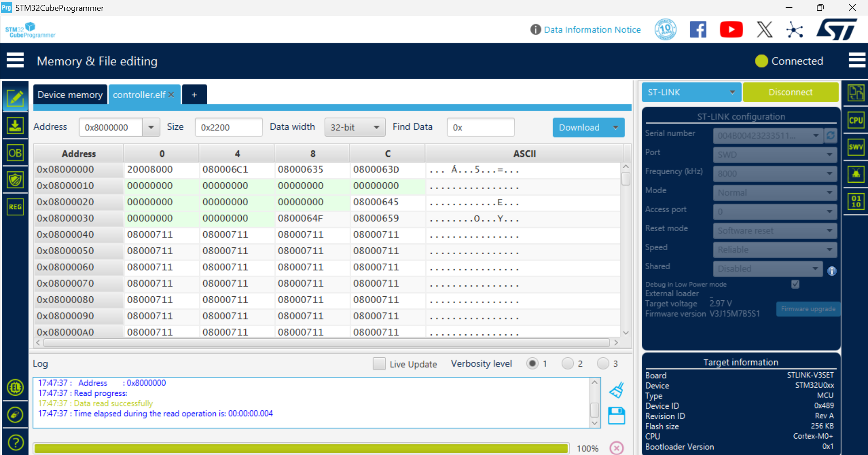Open the CPU panel icon
The image size is (868, 455).
click(855, 120)
